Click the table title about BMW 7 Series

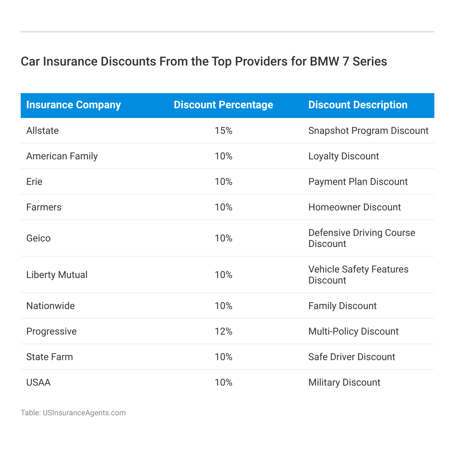[204, 61]
